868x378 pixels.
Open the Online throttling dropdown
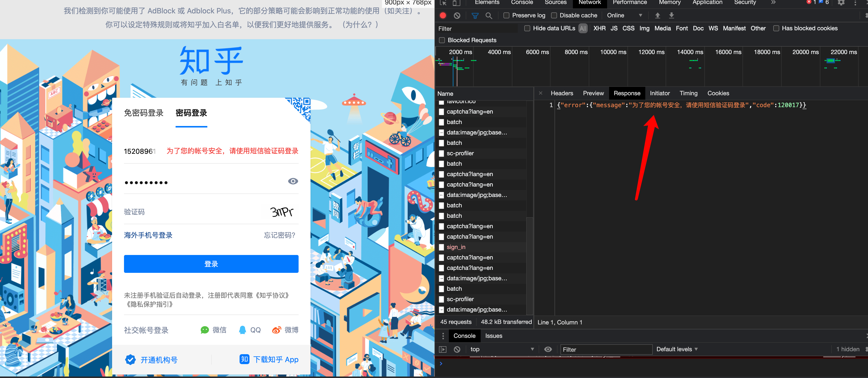[x=624, y=15]
